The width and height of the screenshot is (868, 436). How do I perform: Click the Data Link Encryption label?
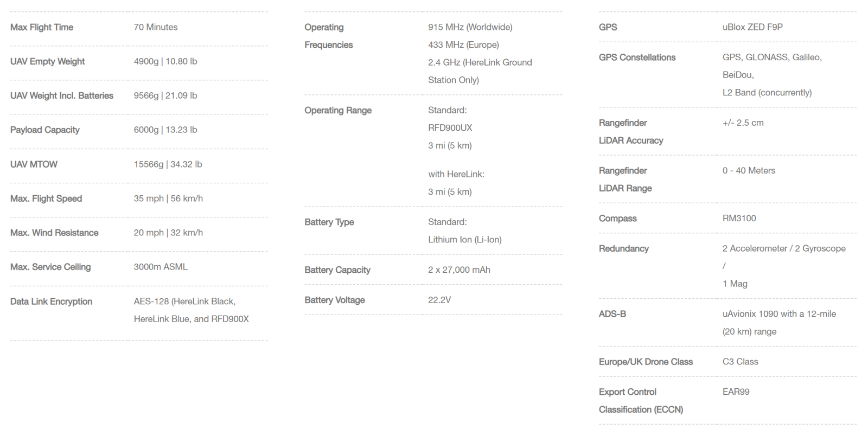point(52,302)
